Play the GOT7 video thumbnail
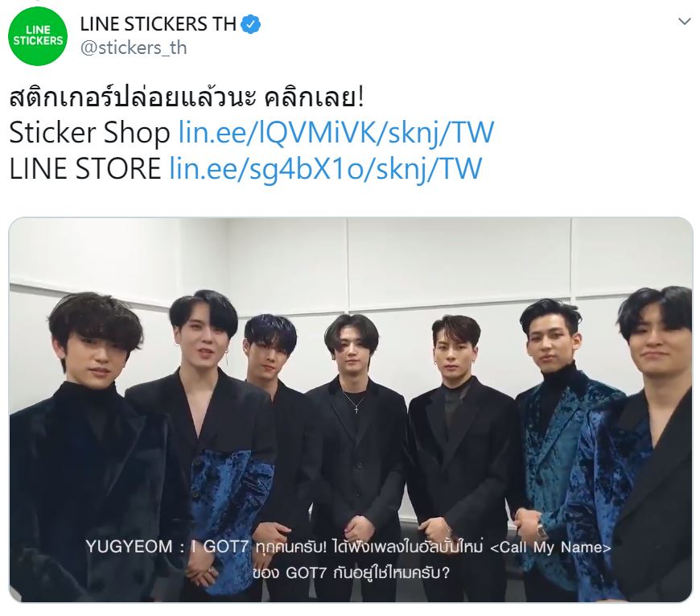 [x=351, y=410]
